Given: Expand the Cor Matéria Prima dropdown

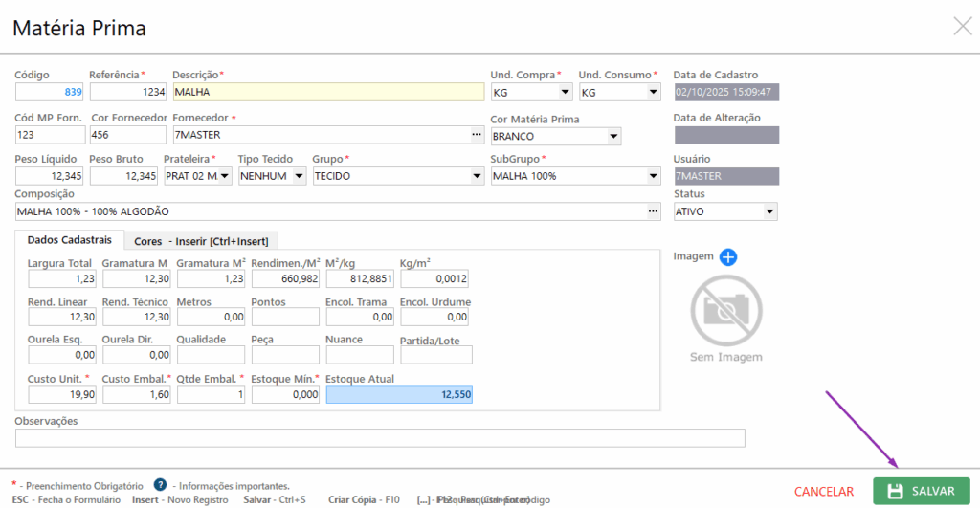Looking at the screenshot, I should (x=613, y=136).
